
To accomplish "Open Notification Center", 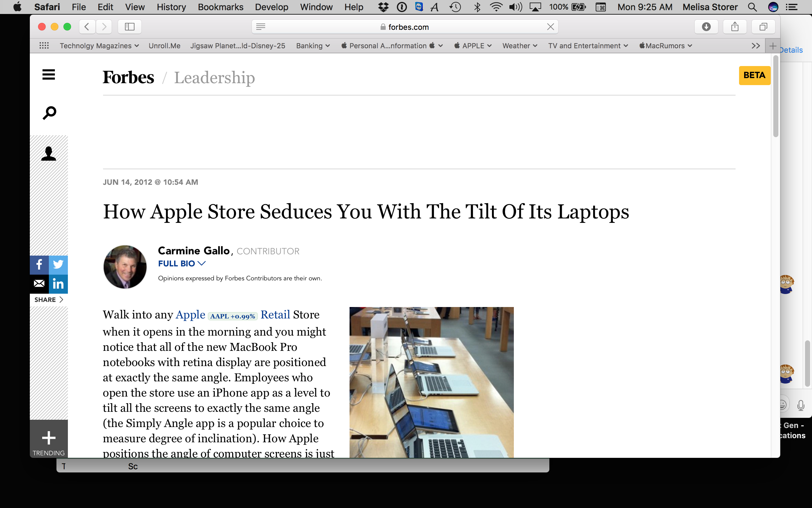I will (x=792, y=7).
